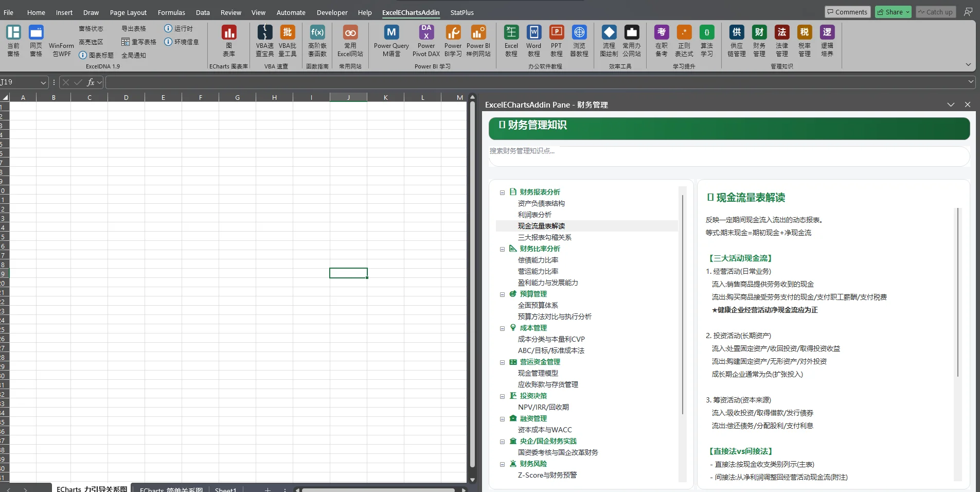Open the Excel教程 icon

point(511,41)
